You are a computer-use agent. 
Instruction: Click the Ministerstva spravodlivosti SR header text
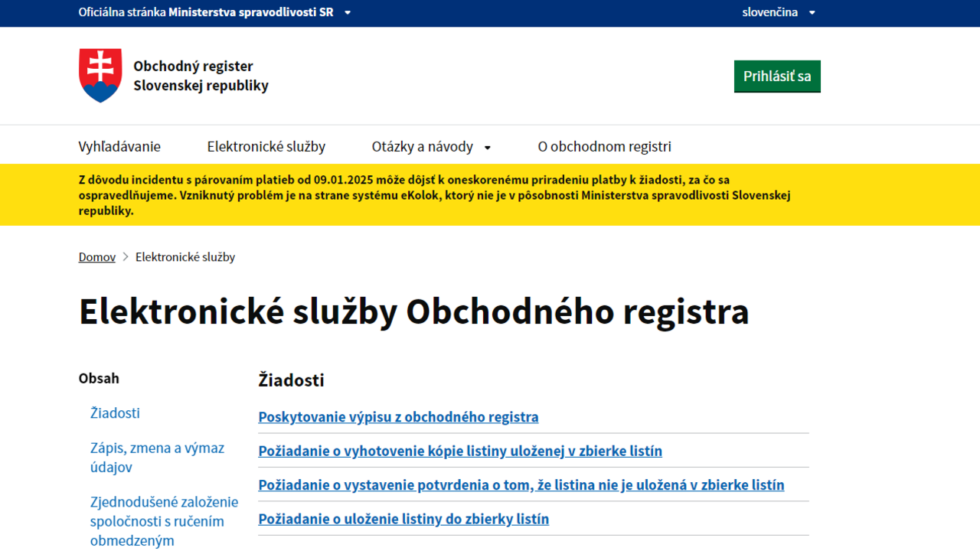[x=250, y=12]
